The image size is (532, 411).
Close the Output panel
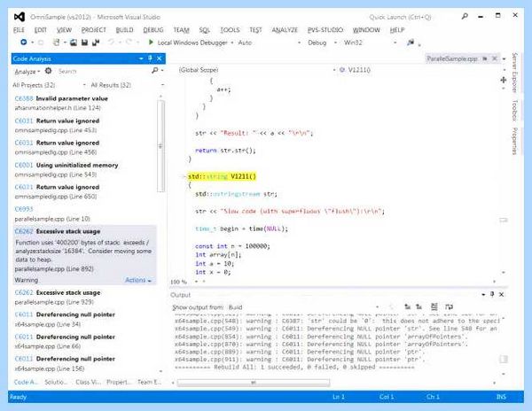coord(501,294)
